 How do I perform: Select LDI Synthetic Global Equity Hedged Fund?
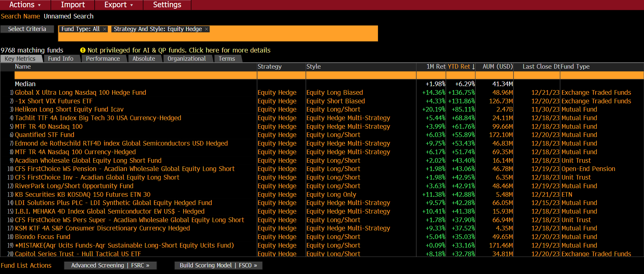click(x=113, y=203)
